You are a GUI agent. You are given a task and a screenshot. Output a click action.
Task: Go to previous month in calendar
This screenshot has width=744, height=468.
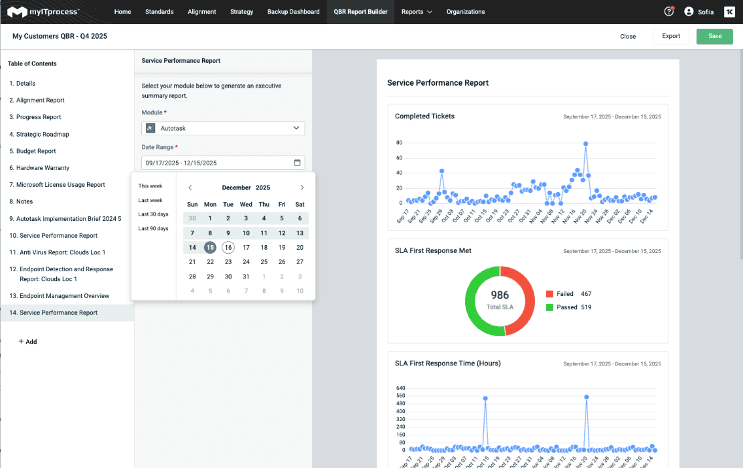[x=190, y=187]
